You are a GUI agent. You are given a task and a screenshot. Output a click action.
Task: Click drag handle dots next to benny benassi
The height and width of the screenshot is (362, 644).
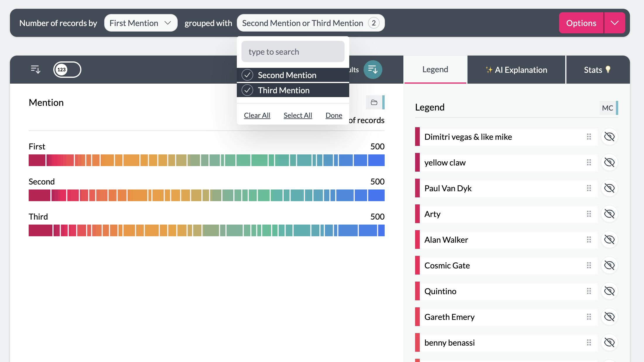tap(589, 343)
